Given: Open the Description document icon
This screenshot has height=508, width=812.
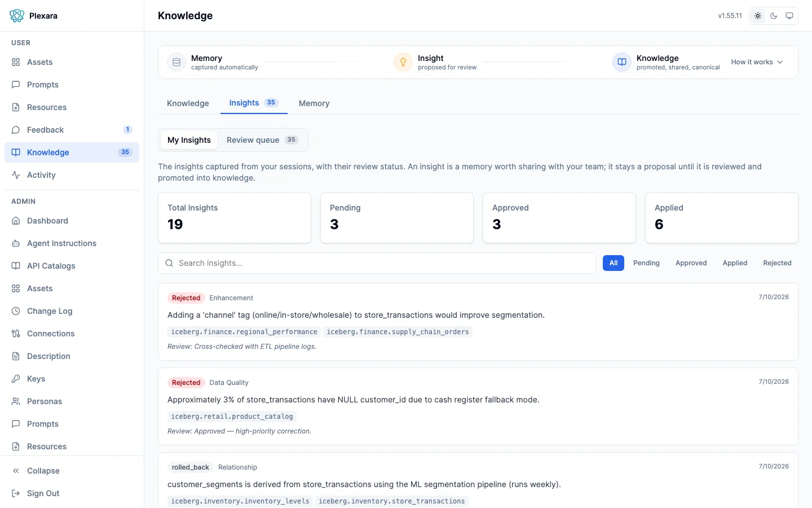Looking at the screenshot, I should 16,356.
